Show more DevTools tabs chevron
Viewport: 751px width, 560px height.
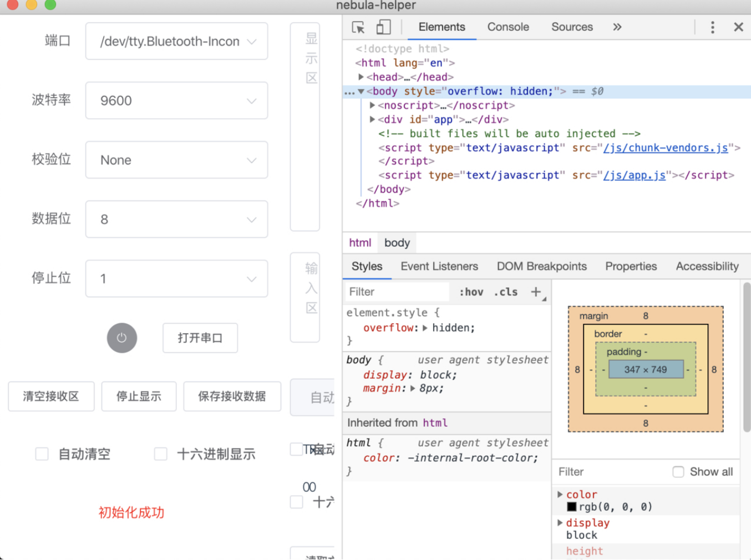tap(617, 27)
